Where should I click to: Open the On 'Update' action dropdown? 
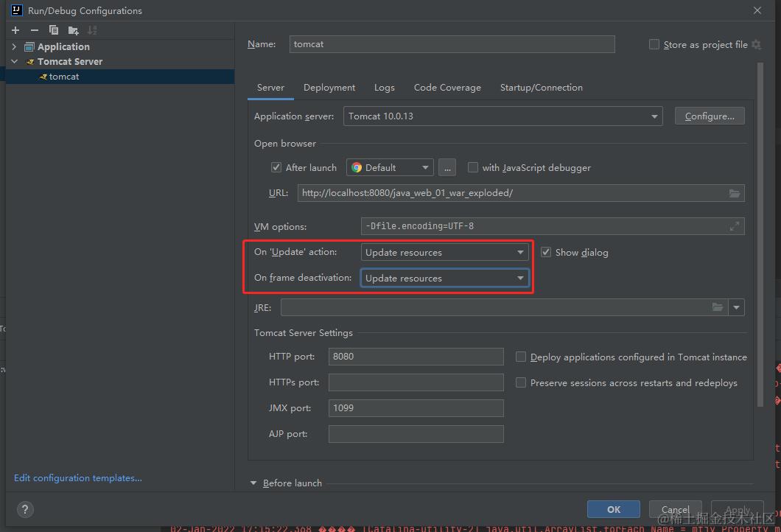tap(444, 252)
